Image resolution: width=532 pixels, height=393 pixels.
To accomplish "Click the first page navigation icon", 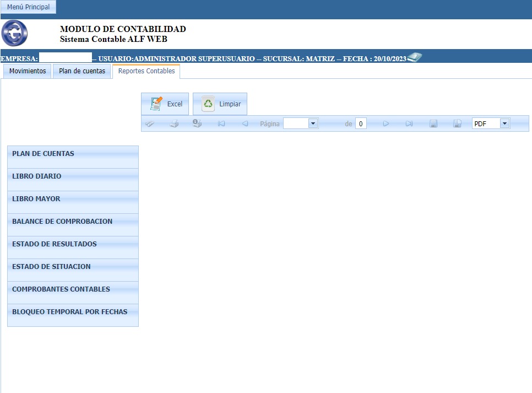I will coord(221,124).
